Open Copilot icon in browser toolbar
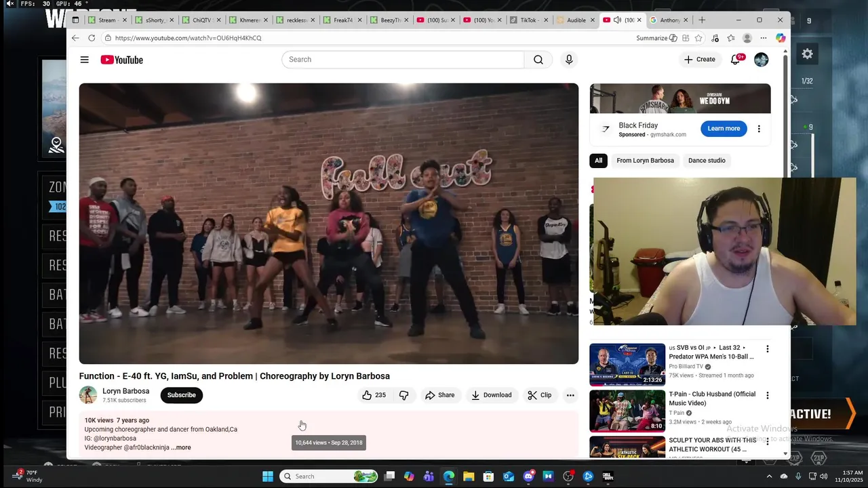Viewport: 868px width, 488px height. (781, 38)
